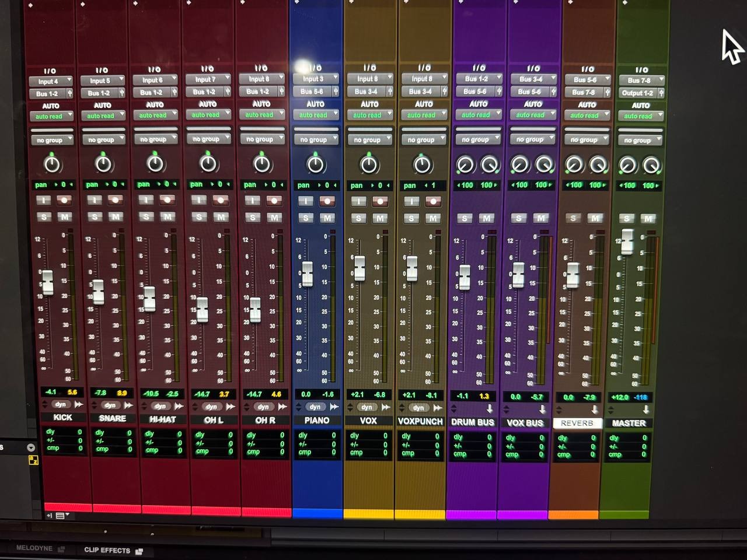Click the dyn automation icon on VOX

point(366,407)
